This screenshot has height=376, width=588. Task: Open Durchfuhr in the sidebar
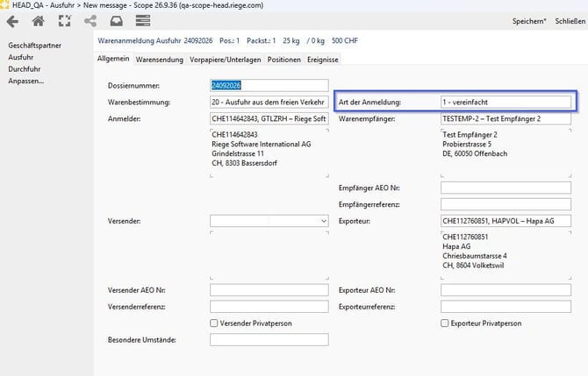[x=24, y=69]
